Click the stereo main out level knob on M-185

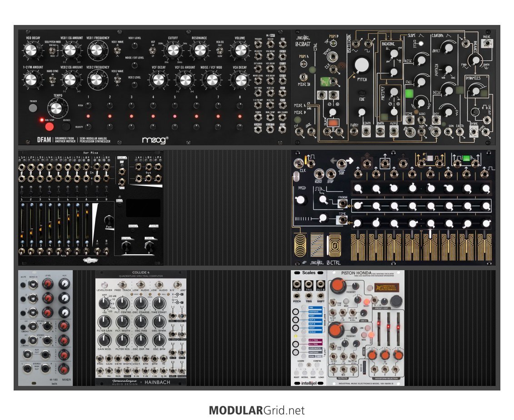pos(64,369)
